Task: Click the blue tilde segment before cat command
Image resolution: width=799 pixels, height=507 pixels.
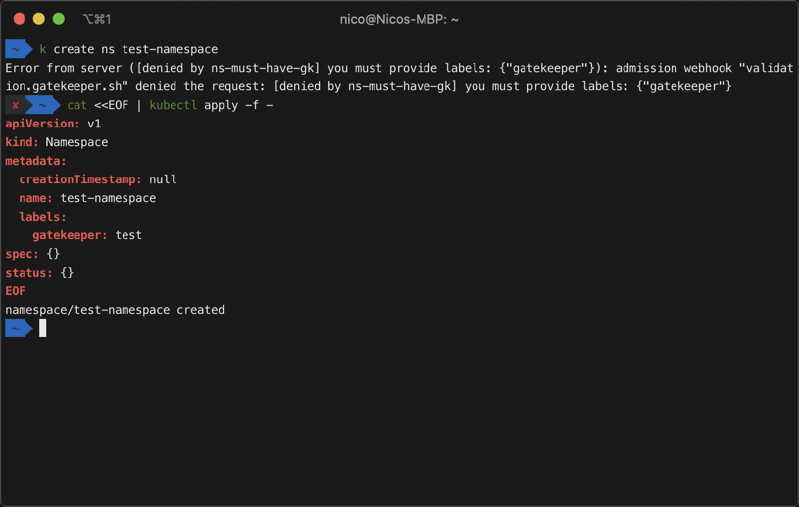Action: 43,105
